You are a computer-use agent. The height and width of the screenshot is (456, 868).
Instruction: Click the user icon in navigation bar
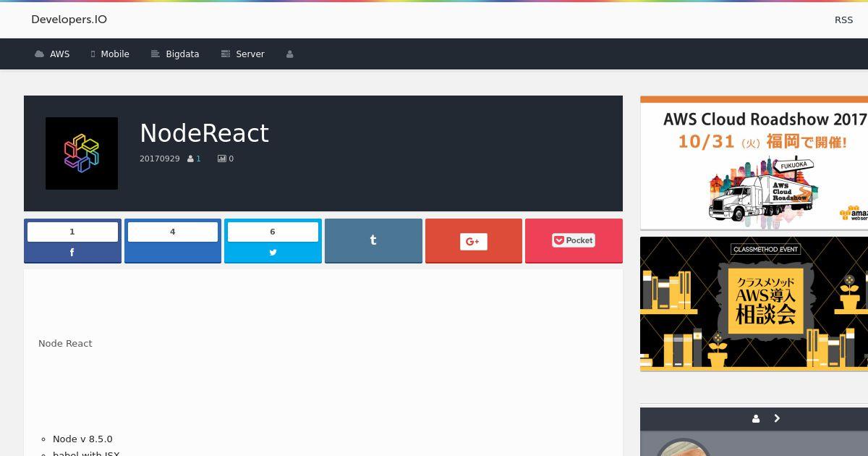[290, 54]
